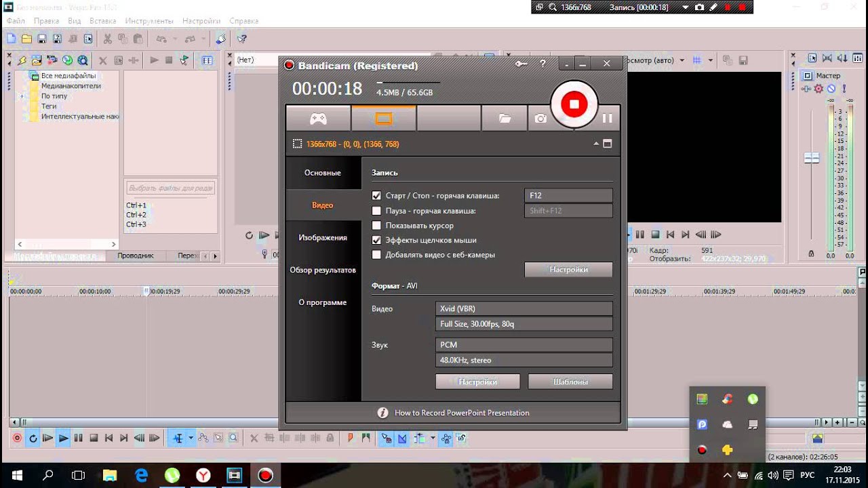Viewport: 868px width, 488px height.
Task: Open the Вставка menu in Vegas
Action: point(102,21)
